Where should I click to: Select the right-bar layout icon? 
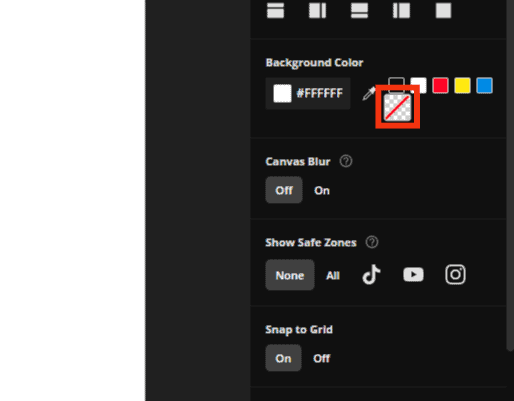point(317,10)
